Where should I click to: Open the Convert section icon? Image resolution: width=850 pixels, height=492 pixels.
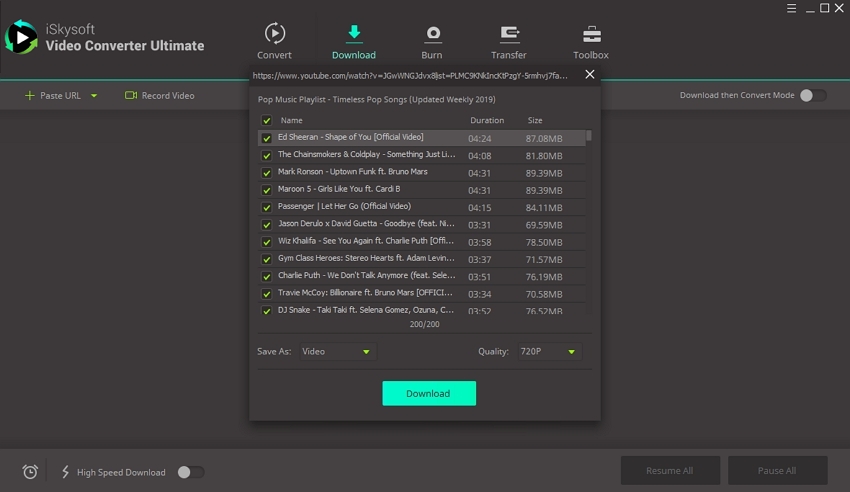[x=274, y=34]
